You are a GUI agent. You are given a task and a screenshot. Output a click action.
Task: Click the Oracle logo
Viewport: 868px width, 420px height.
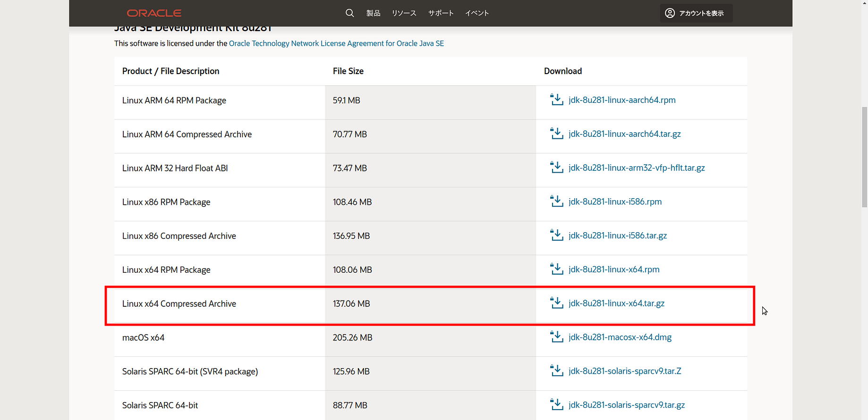(x=154, y=13)
